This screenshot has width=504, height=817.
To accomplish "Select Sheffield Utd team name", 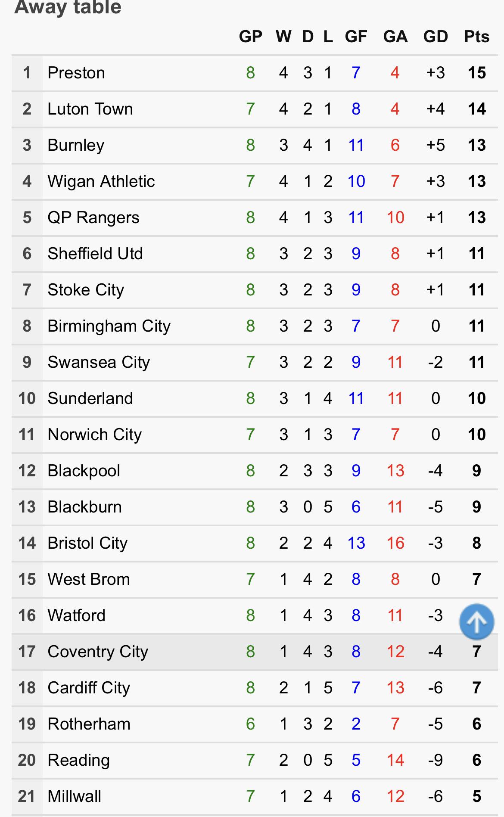I will point(95,254).
